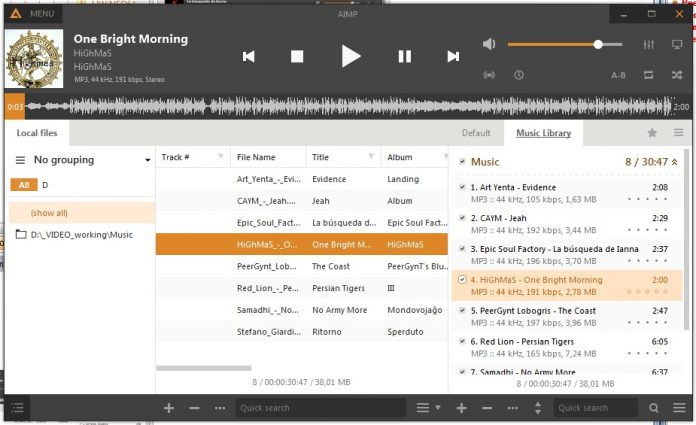This screenshot has height=425, width=696.
Task: Open the sleep timer scheduler
Action: 519,75
